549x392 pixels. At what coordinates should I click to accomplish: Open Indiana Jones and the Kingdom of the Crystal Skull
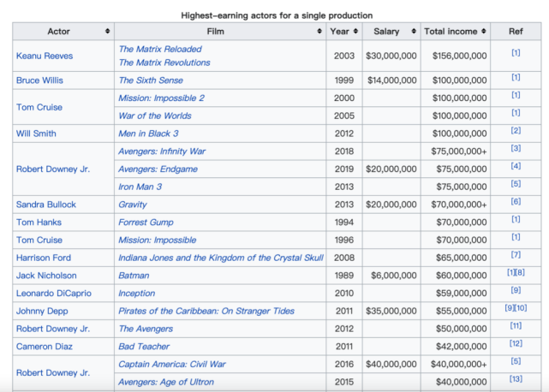coord(221,258)
